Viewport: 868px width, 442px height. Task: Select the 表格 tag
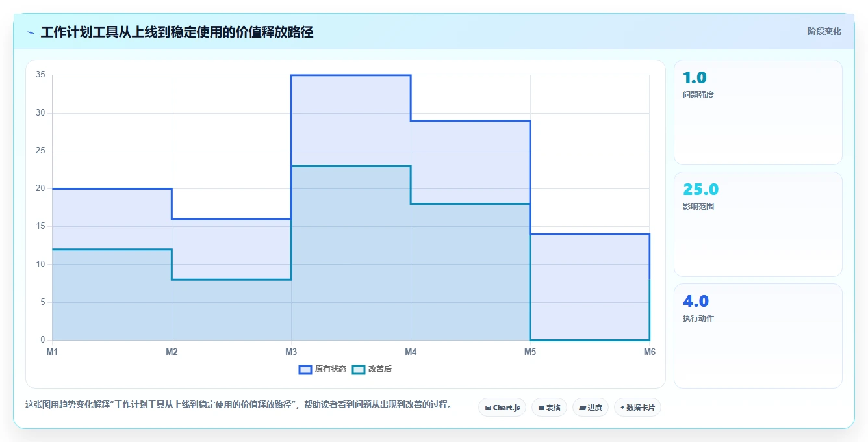coord(549,408)
